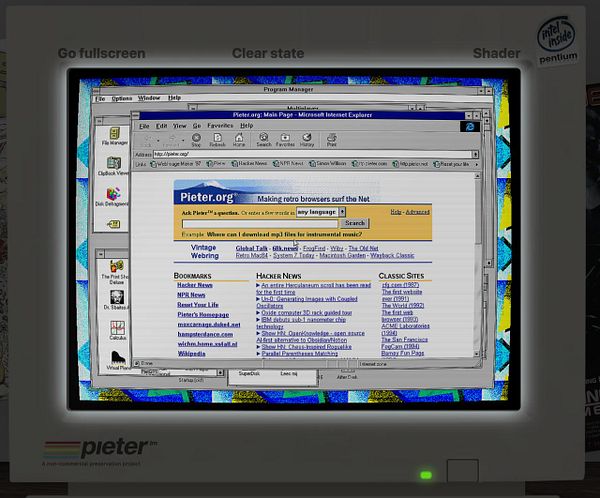Go to the Home page icon

[x=239, y=140]
